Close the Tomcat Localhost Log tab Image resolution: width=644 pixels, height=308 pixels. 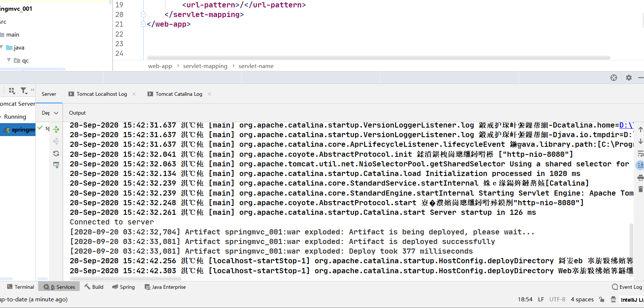coord(134,94)
